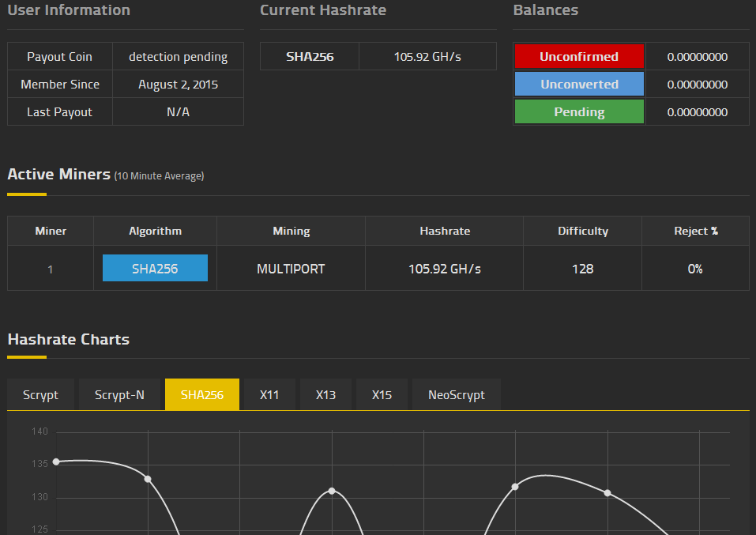Open the X11 hashrate chart tab

tap(269, 394)
